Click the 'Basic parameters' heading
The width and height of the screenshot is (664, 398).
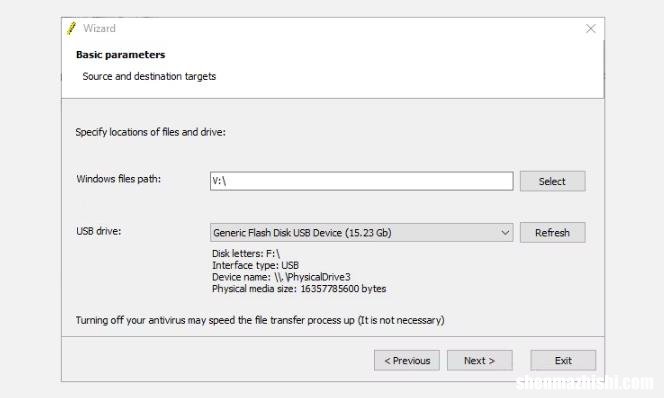click(x=120, y=55)
